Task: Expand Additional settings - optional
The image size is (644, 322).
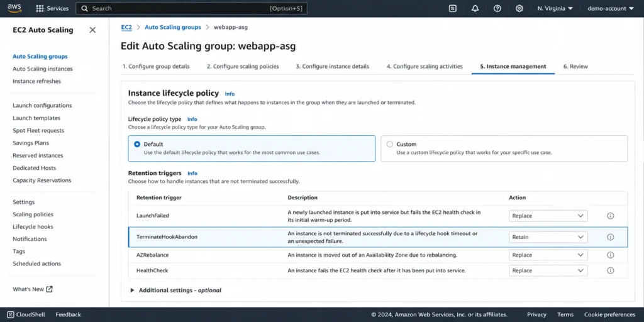Action: pos(176,291)
